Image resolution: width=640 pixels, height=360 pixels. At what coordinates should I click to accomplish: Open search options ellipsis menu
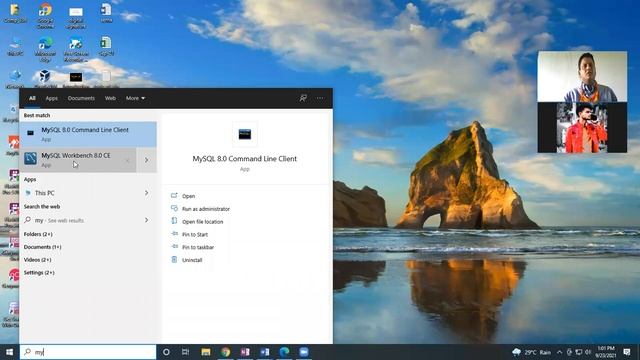tap(320, 98)
